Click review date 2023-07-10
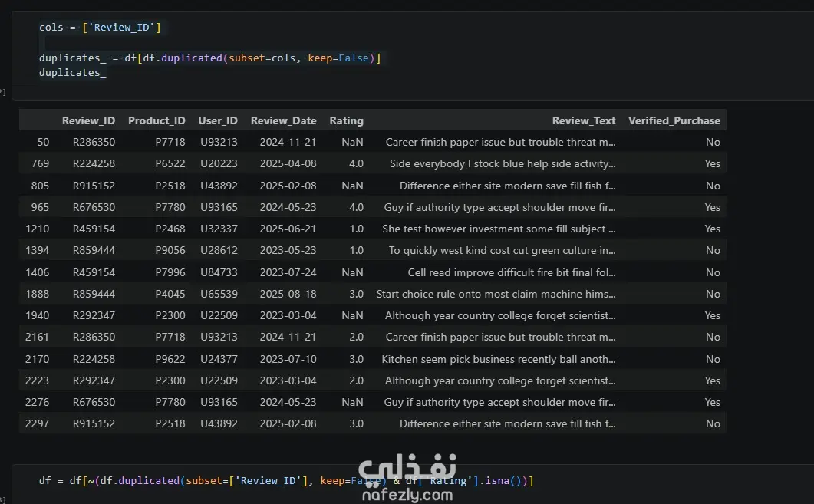This screenshot has height=504, width=814. click(288, 359)
